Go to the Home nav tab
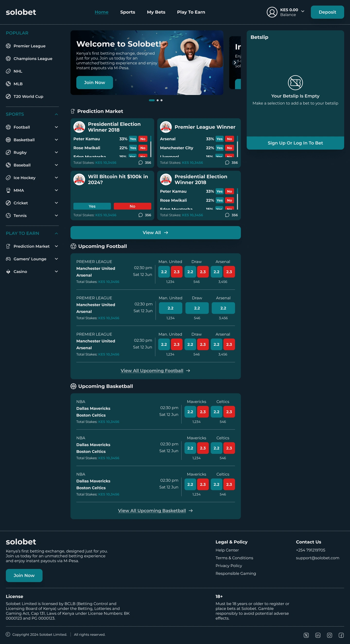The height and width of the screenshot is (644, 350). pyautogui.click(x=102, y=12)
